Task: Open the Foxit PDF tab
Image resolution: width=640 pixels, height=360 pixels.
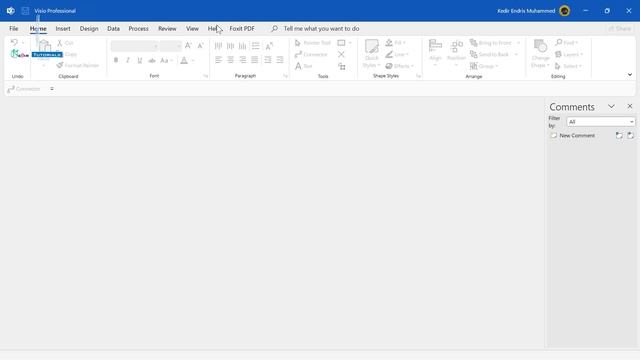Action: [242, 29]
